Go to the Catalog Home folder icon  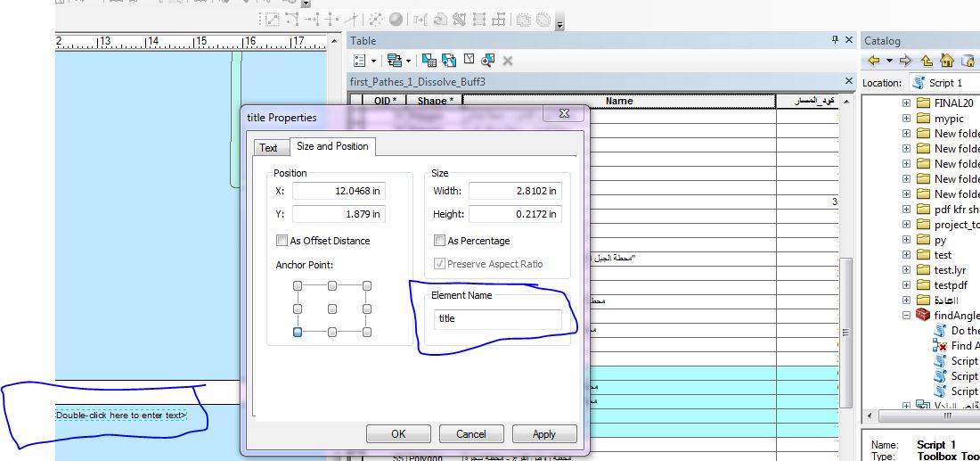[x=948, y=61]
